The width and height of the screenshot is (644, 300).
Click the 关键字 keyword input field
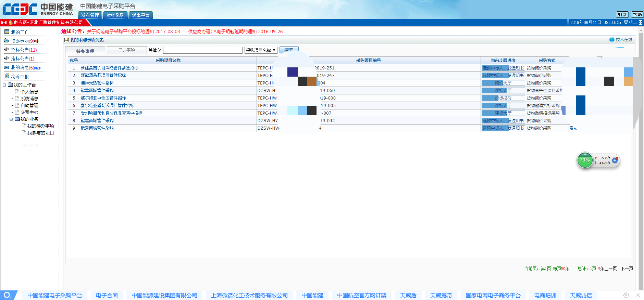click(x=202, y=50)
